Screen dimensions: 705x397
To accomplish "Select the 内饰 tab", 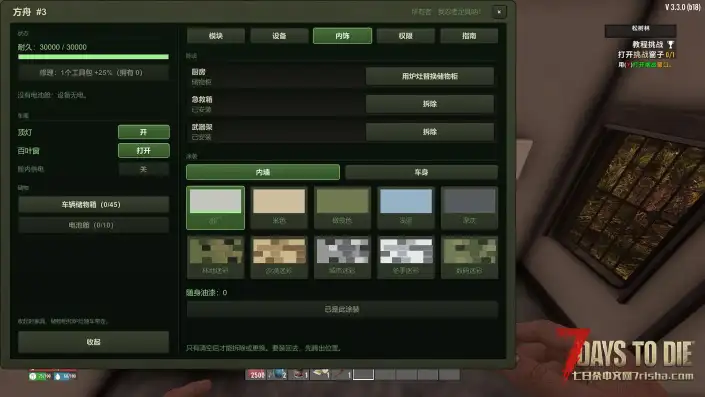I will pos(343,36).
